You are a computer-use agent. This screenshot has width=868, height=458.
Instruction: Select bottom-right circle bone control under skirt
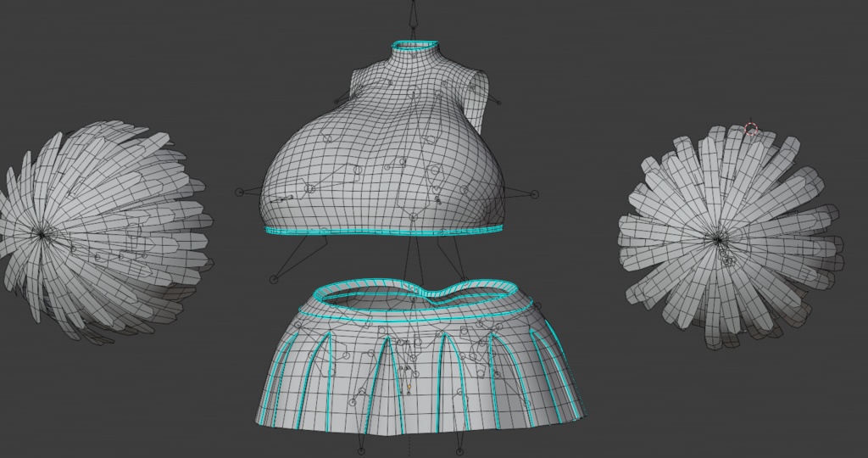coord(459,452)
